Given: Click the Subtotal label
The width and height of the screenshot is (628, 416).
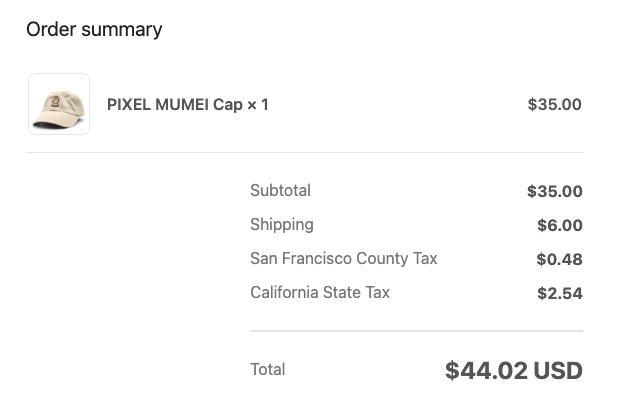Looking at the screenshot, I should click(280, 190).
